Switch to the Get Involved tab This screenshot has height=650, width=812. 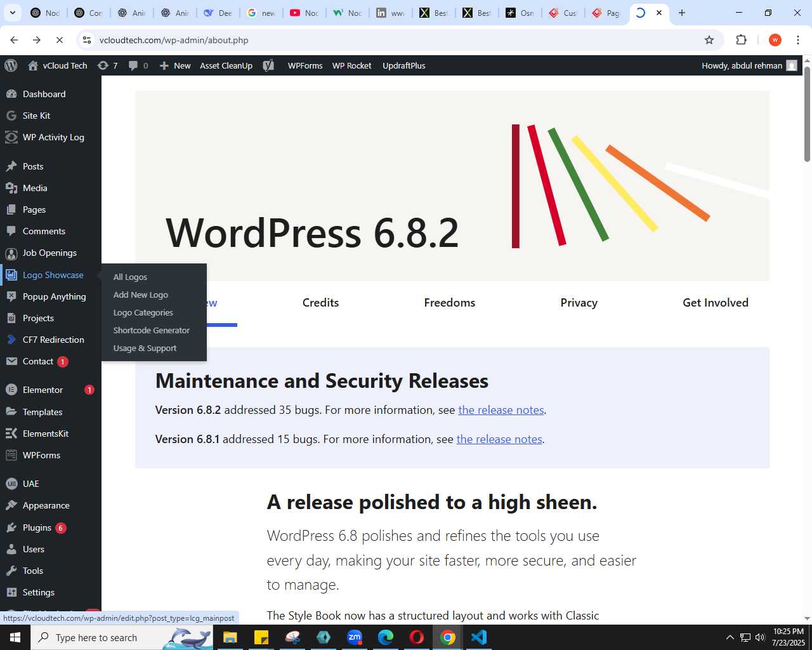716,303
